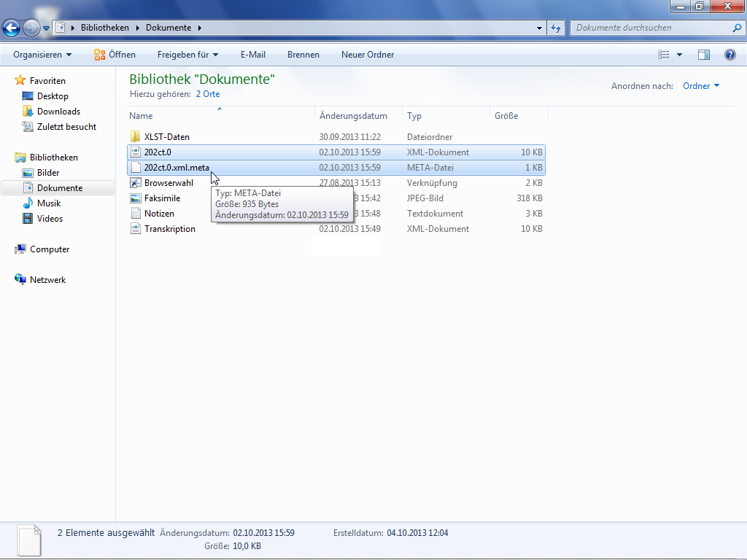Image resolution: width=747 pixels, height=560 pixels.
Task: Select the Notizen text document icon
Action: (135, 214)
